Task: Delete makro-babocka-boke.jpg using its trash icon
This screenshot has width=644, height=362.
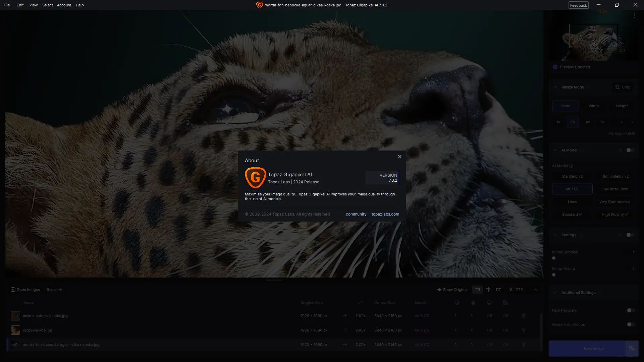Action: 524,316
